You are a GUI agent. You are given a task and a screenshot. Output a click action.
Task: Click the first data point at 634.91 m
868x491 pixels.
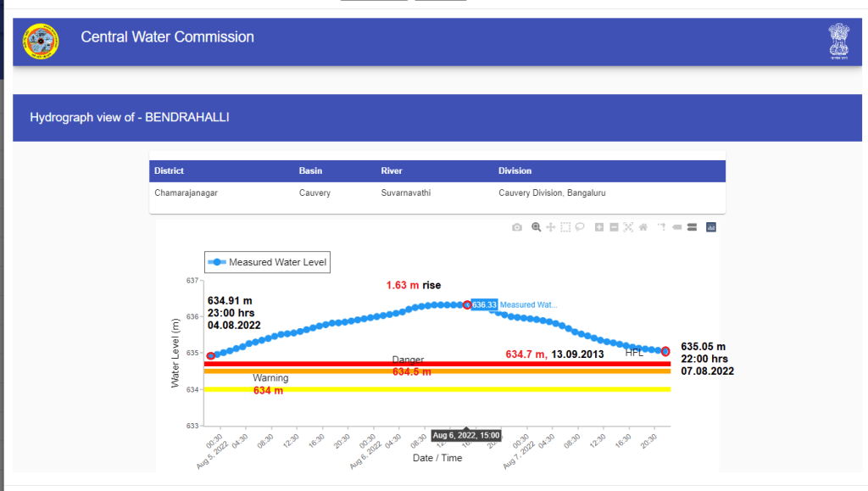(210, 356)
